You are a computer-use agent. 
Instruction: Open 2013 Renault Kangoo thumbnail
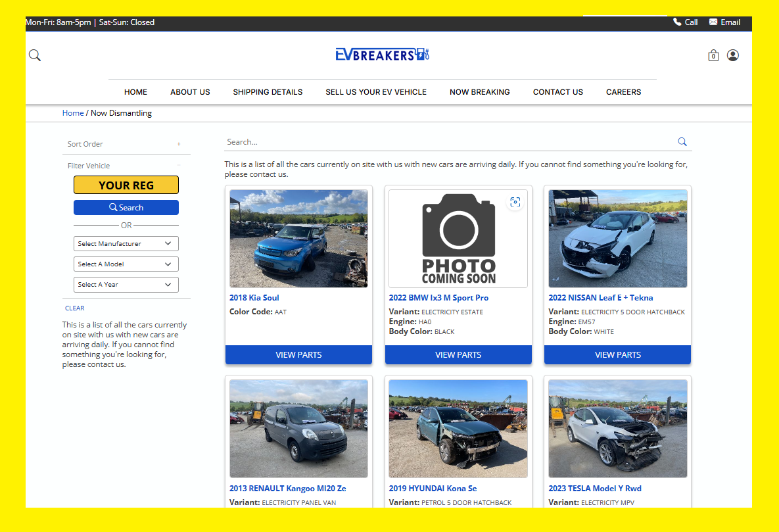point(298,429)
